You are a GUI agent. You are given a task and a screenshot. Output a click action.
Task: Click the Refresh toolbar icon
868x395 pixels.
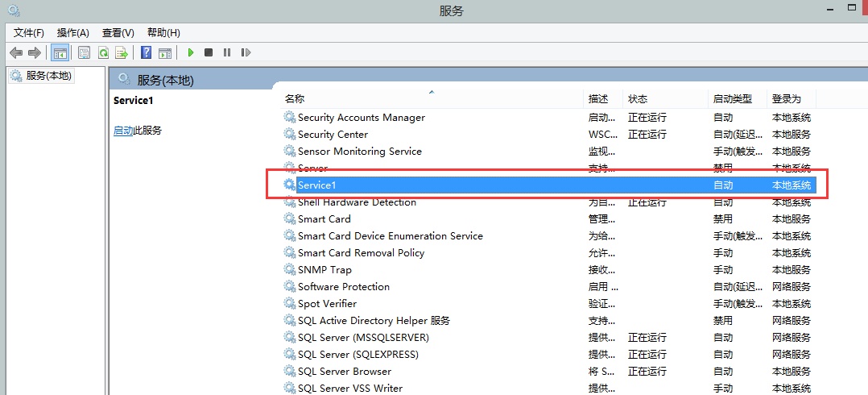pos(103,52)
